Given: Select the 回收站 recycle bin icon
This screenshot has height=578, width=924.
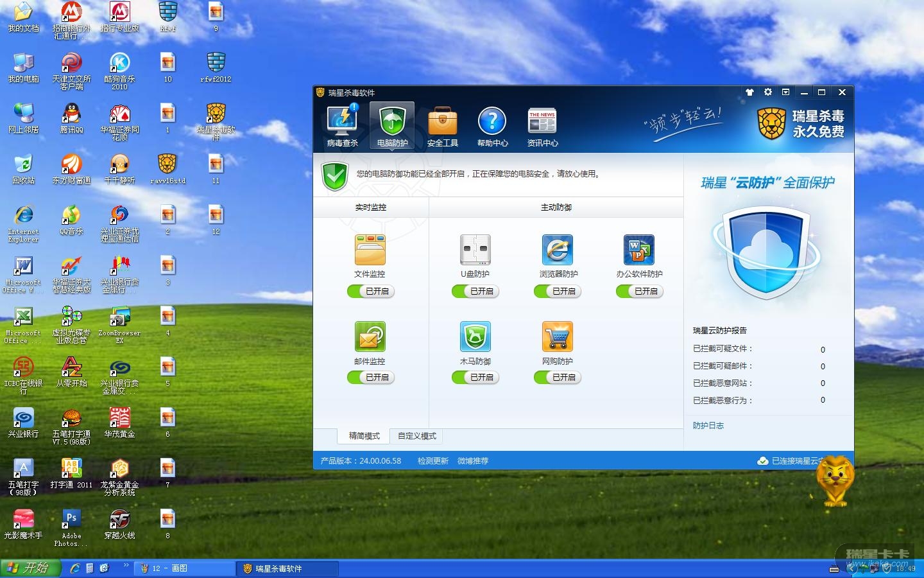Looking at the screenshot, I should coord(23,170).
